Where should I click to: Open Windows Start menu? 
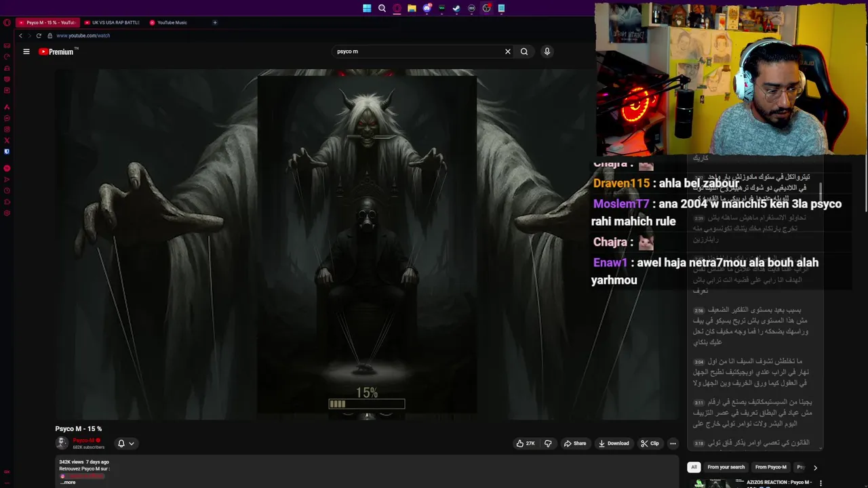pyautogui.click(x=367, y=8)
